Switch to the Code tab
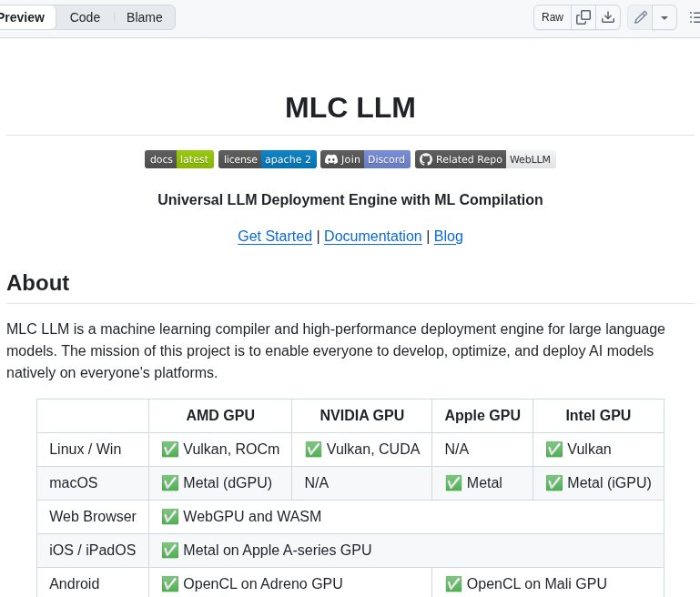Viewport: 700px width, 597px height. click(x=85, y=17)
